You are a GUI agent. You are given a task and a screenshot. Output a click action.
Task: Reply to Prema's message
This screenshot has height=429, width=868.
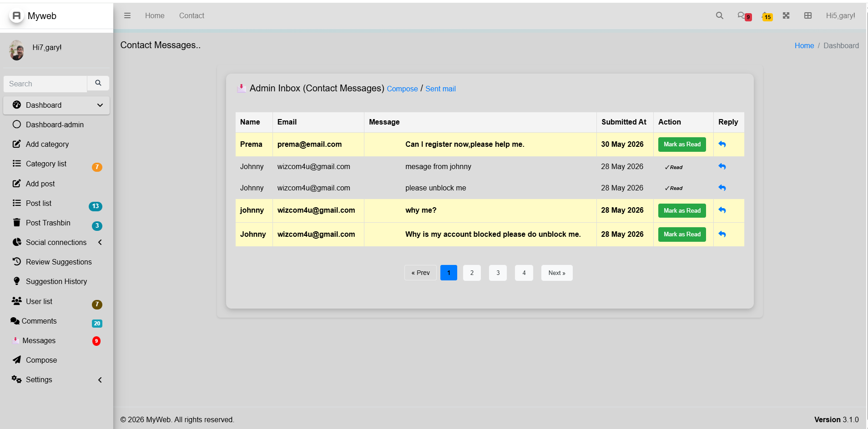point(722,144)
